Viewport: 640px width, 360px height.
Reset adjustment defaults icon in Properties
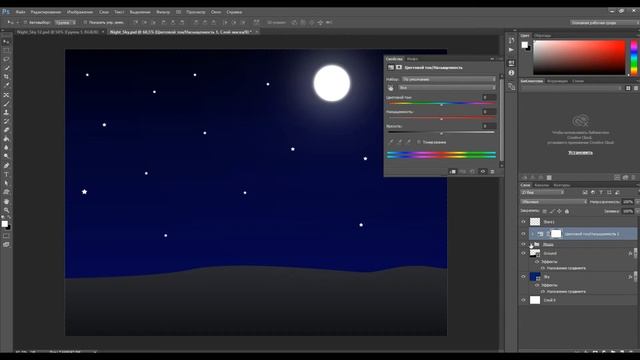point(473,172)
